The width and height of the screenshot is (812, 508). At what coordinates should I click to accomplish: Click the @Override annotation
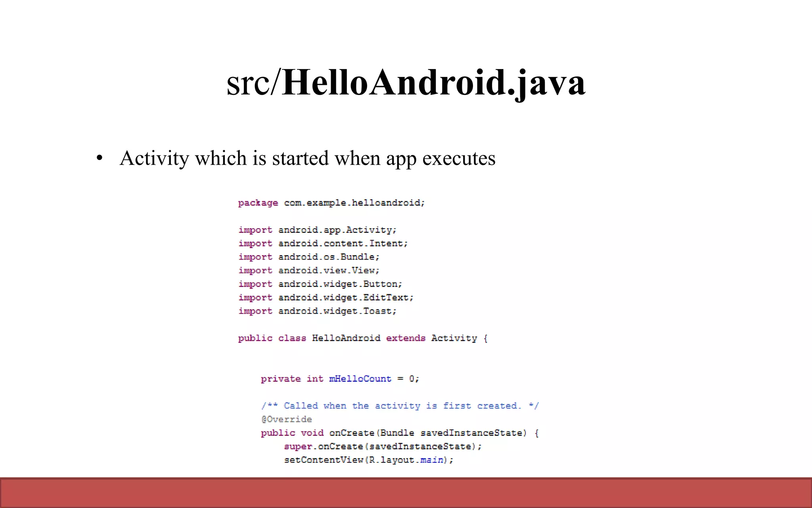286,419
